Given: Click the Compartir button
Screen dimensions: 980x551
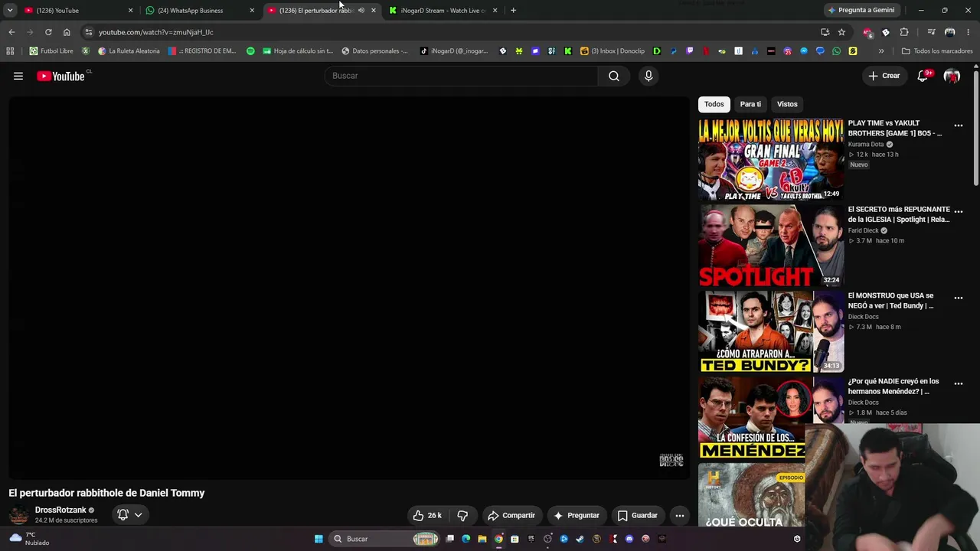Looking at the screenshot, I should 511,515.
